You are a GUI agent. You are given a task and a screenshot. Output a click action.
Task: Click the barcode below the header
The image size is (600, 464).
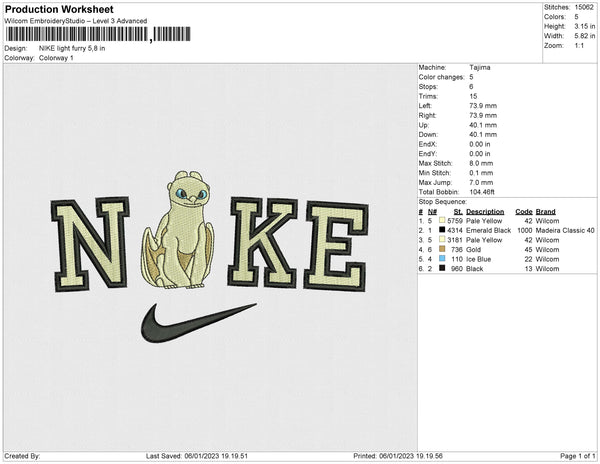tap(98, 34)
